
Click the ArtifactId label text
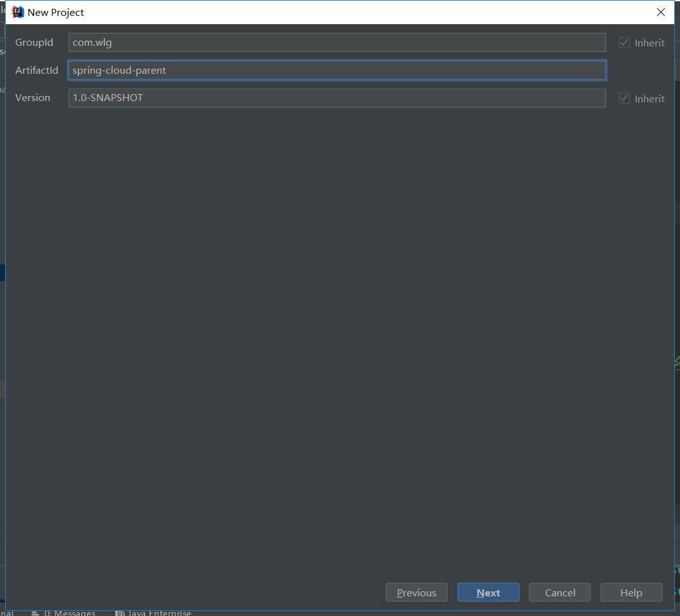tap(37, 70)
